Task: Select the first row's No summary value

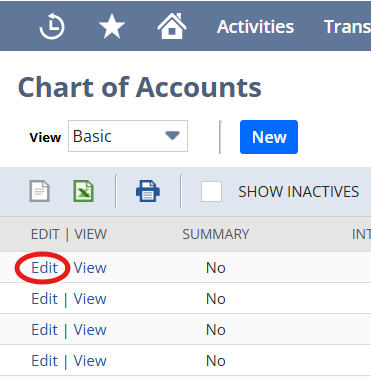Action: [216, 268]
